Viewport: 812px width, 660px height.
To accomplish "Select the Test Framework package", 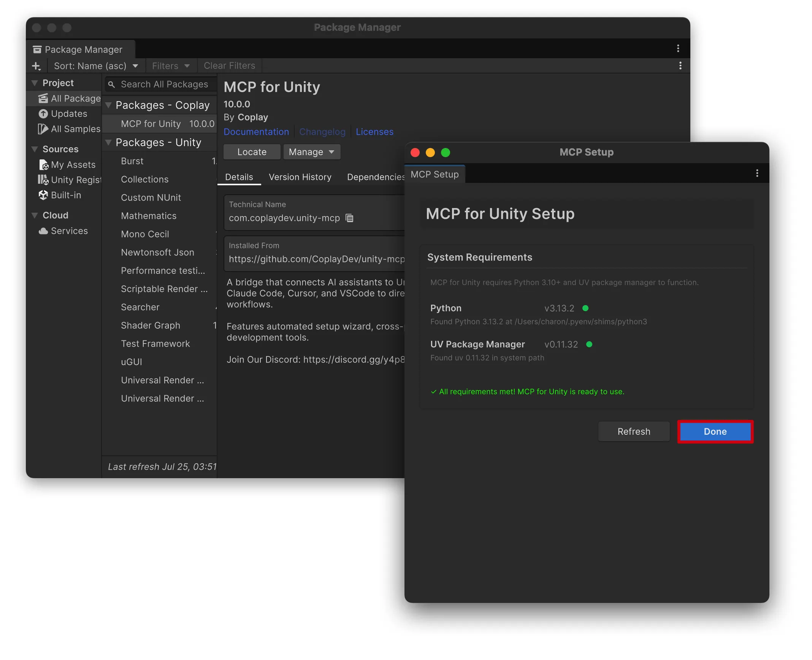I will (159, 344).
